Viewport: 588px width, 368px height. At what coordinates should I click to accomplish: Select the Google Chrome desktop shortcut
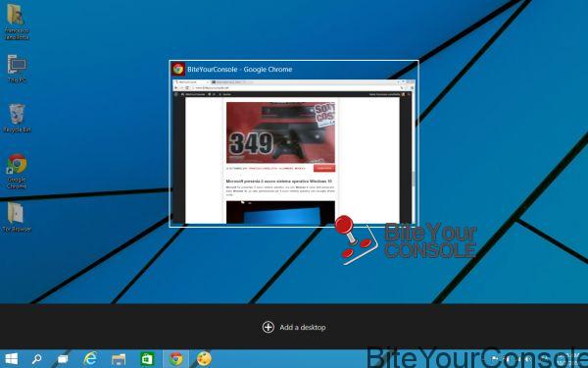tap(17, 171)
